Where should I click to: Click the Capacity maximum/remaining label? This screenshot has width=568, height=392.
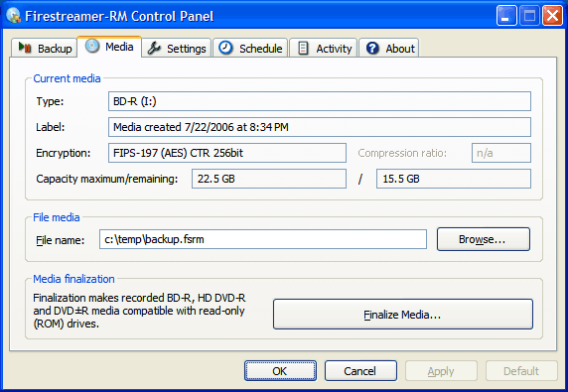(x=107, y=179)
